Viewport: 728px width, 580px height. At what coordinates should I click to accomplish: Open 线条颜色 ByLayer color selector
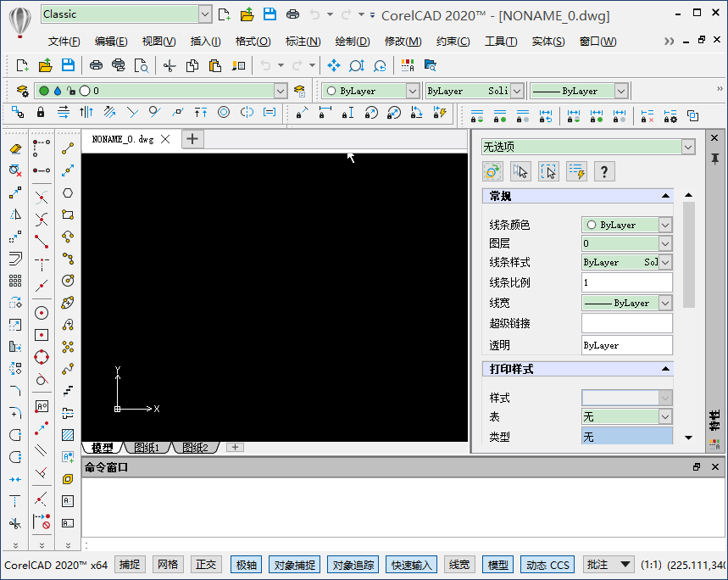point(626,225)
